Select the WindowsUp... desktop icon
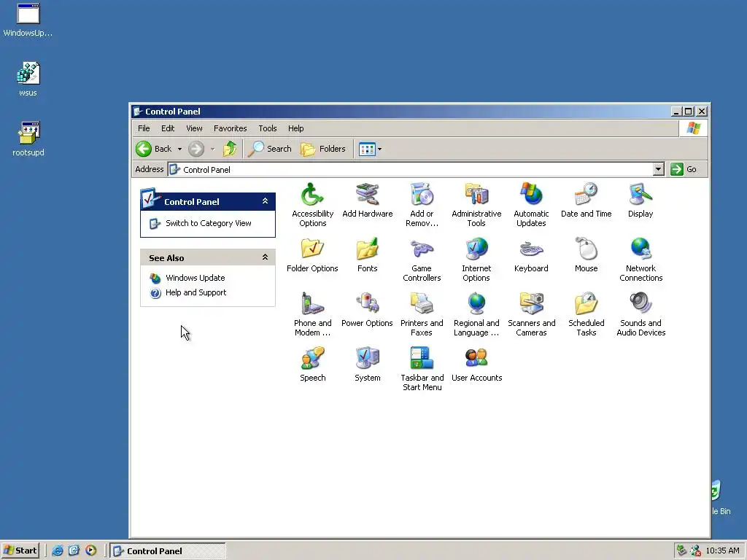747x560 pixels. 28,20
